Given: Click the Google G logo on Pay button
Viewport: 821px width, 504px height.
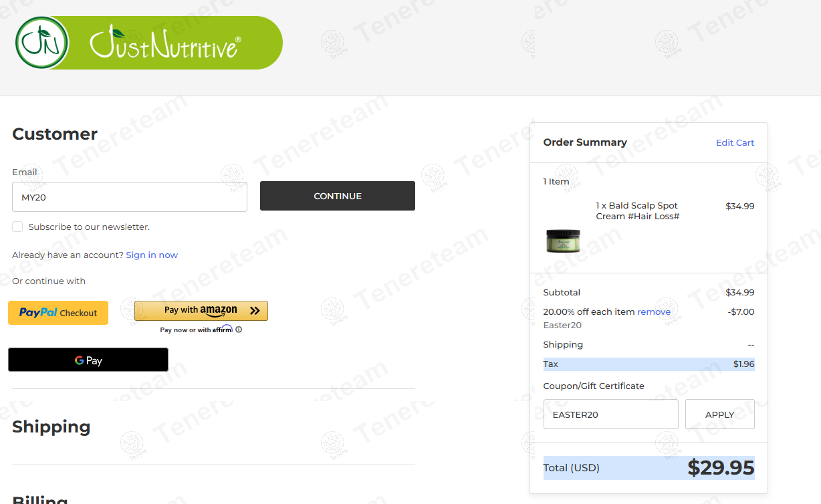Looking at the screenshot, I should [80, 360].
